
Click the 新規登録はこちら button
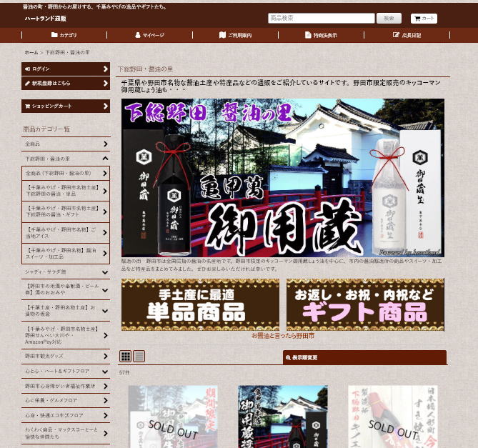pos(66,83)
